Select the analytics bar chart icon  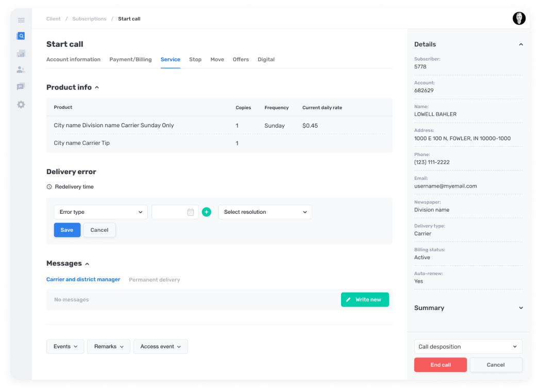point(21,53)
